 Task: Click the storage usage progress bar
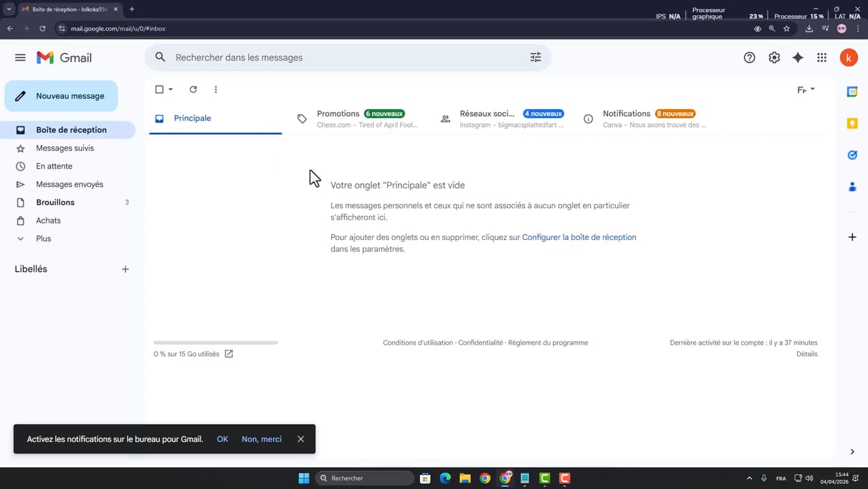[x=216, y=343]
